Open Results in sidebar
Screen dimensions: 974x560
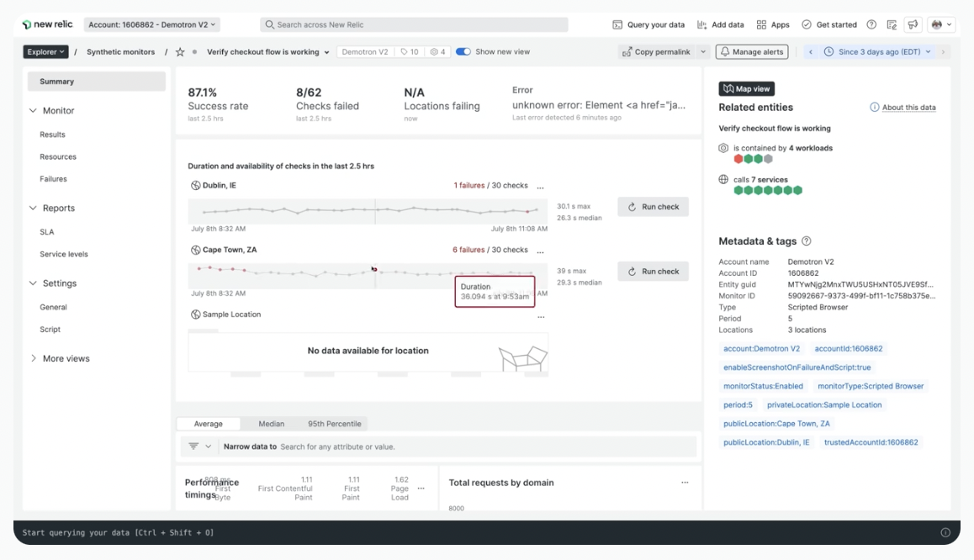point(52,135)
